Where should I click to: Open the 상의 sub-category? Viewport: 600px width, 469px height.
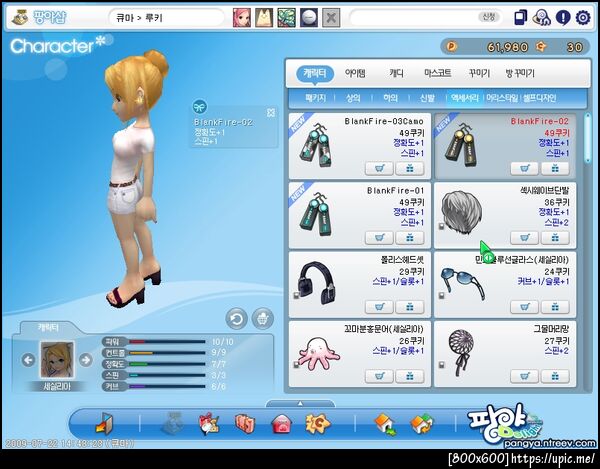coord(353,98)
